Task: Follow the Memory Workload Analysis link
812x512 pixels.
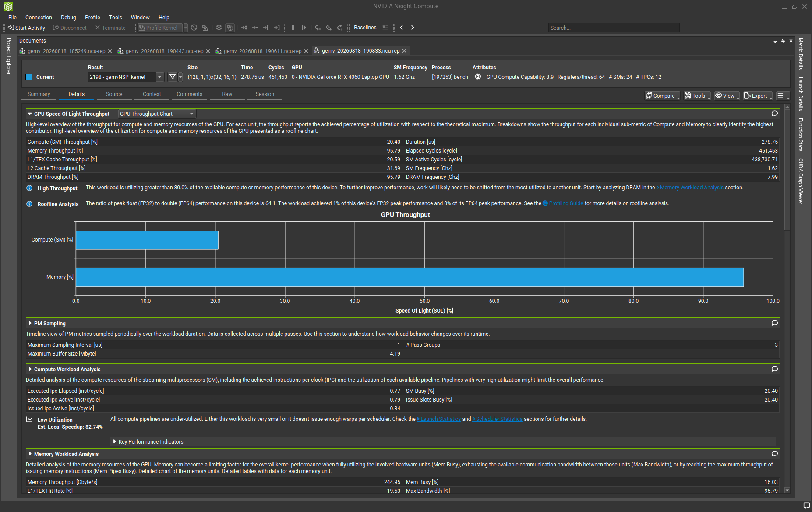Action: (x=691, y=188)
